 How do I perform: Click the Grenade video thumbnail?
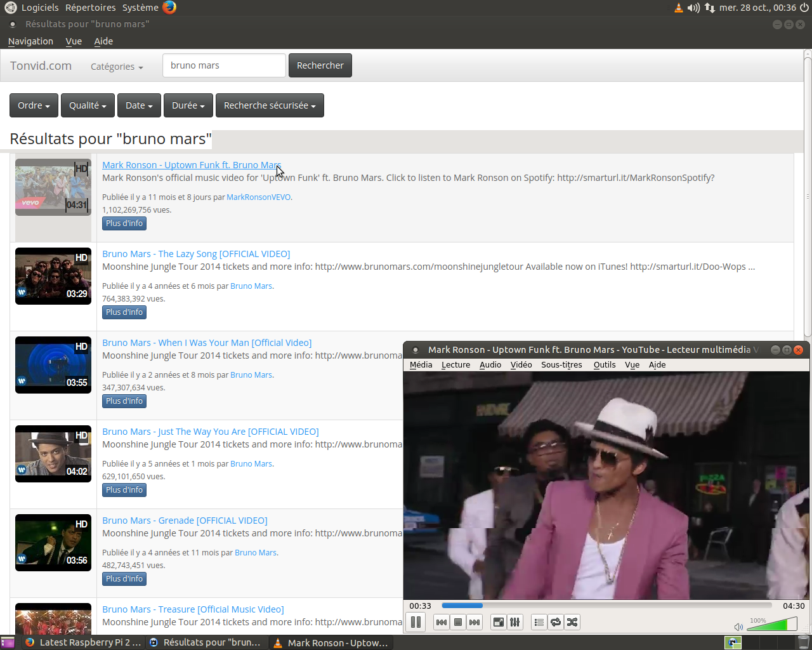click(x=53, y=543)
